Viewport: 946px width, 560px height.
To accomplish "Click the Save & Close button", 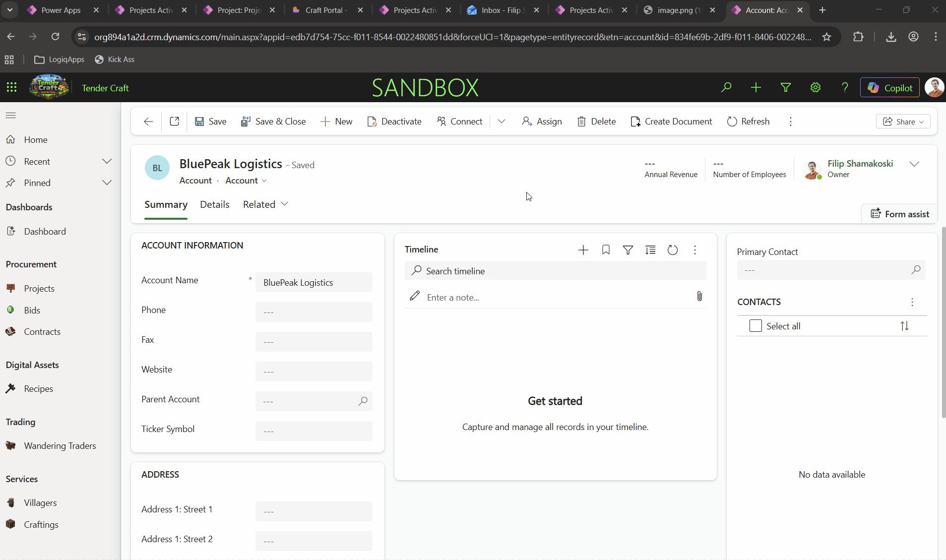I will tap(273, 122).
